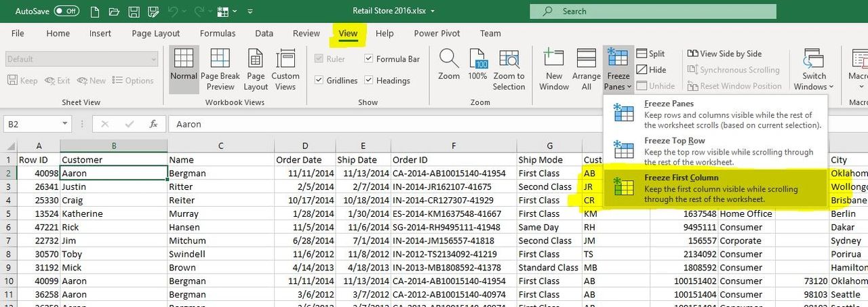Click the Split button
The width and height of the screenshot is (868, 307).
click(650, 54)
